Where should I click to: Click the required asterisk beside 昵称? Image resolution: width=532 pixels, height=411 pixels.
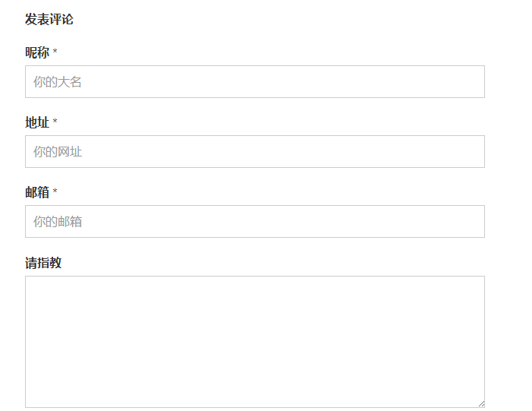click(x=55, y=52)
